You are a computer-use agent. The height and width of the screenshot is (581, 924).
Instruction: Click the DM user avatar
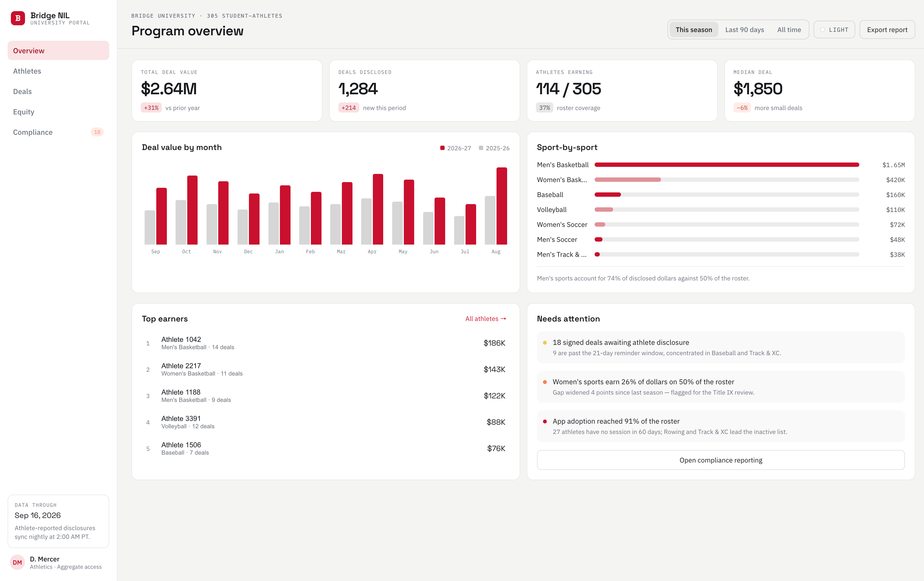coord(17,562)
